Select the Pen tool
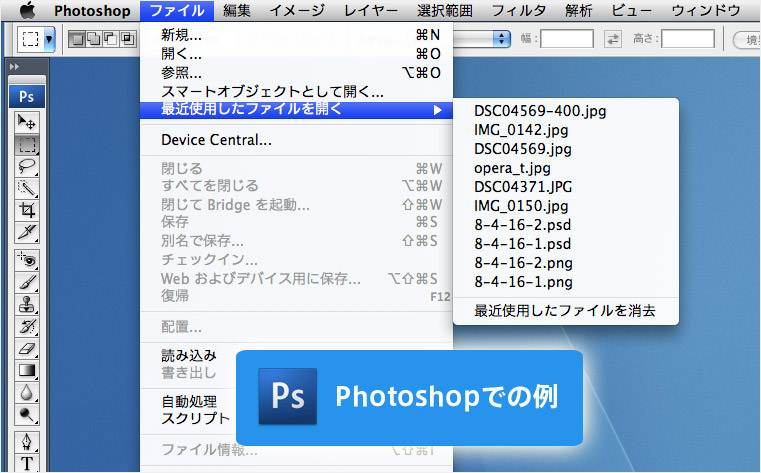Image resolution: width=761 pixels, height=473 pixels. [27, 442]
